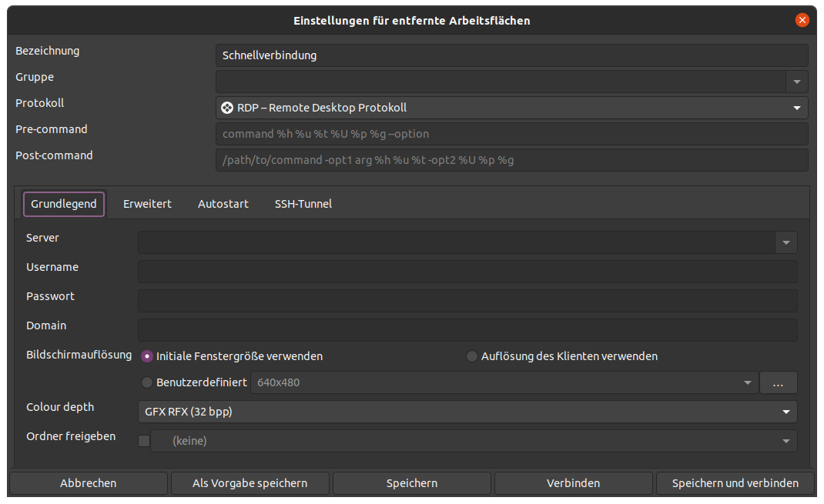Click the left 'Server' label
Screen dimensions: 824x504
click(x=42, y=238)
